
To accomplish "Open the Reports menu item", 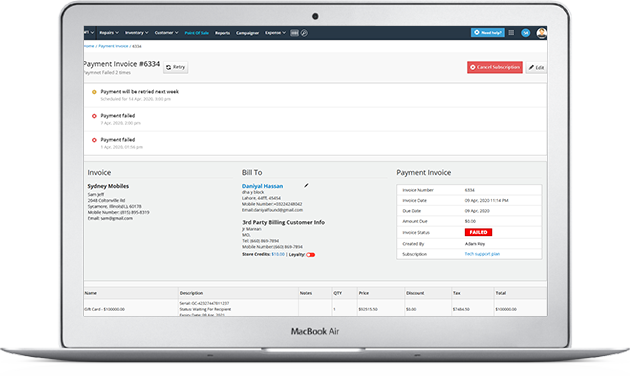I will click(222, 33).
